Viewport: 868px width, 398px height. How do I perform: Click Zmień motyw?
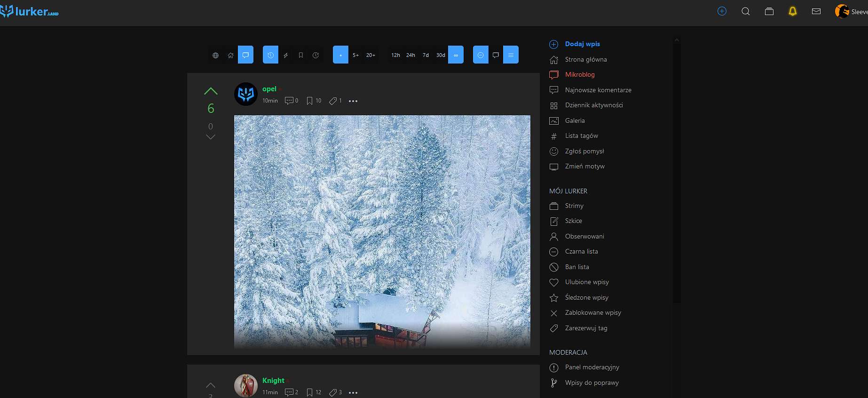pos(584,166)
